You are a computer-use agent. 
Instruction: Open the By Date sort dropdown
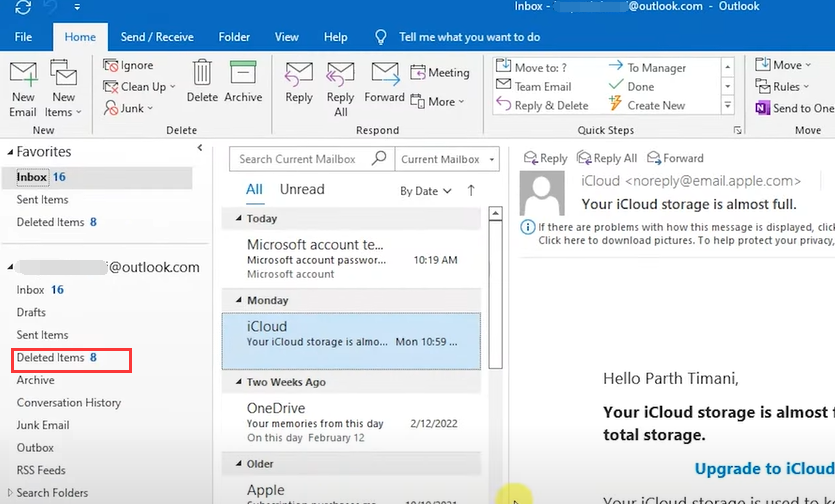pos(425,191)
